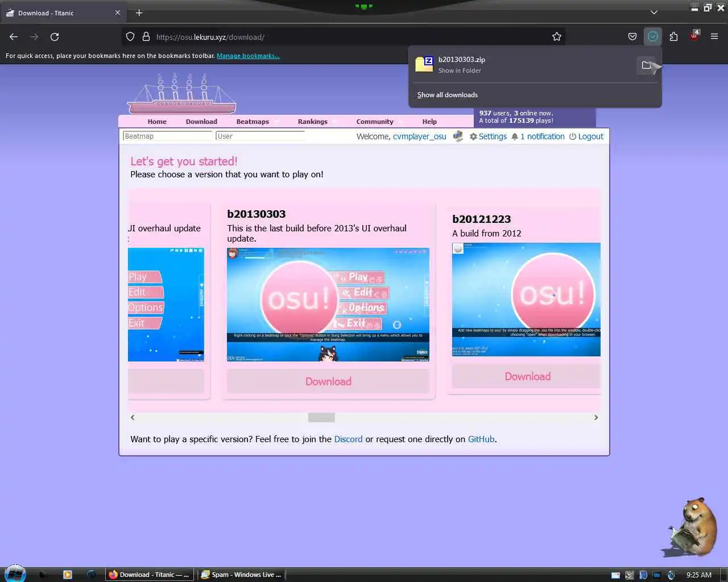The height and width of the screenshot is (582, 728).
Task: Click the Logout power icon
Action: [573, 136]
